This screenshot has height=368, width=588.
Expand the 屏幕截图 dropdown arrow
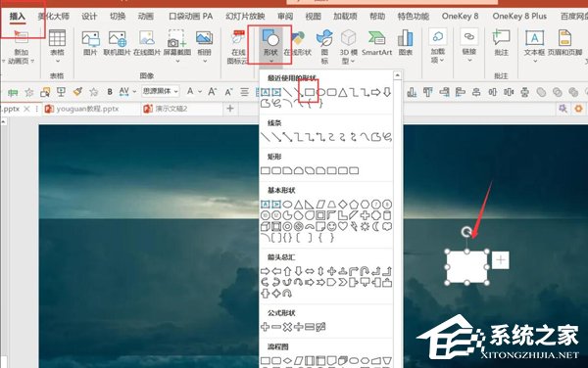point(177,61)
